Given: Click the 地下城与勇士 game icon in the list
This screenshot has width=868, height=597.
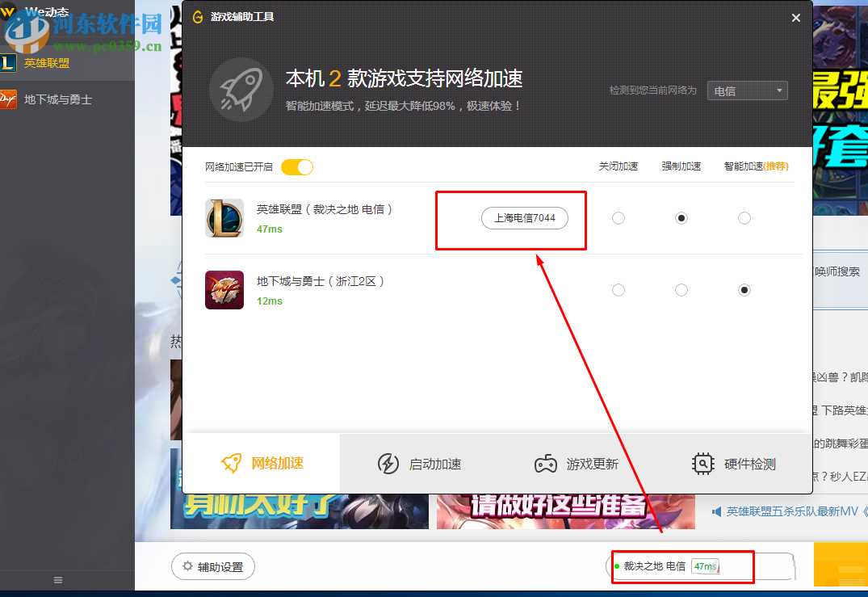Looking at the screenshot, I should coord(224,289).
